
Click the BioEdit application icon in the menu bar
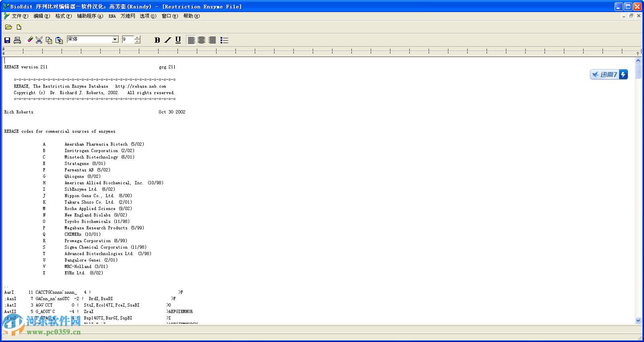(6, 16)
